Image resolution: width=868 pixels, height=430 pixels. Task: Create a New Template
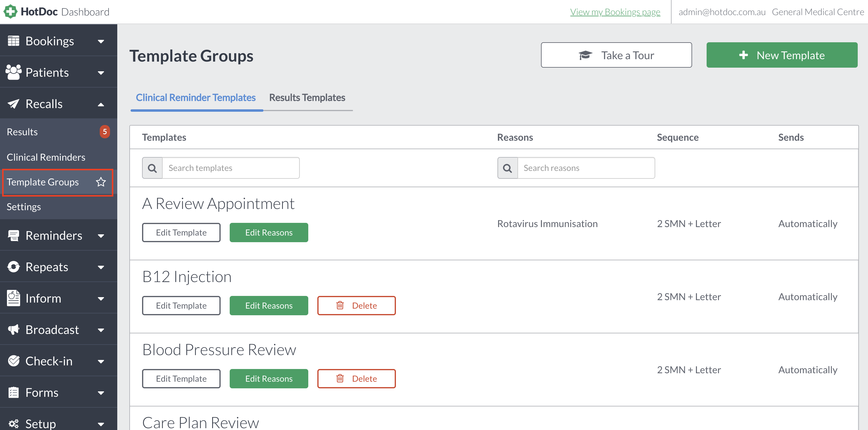(782, 55)
